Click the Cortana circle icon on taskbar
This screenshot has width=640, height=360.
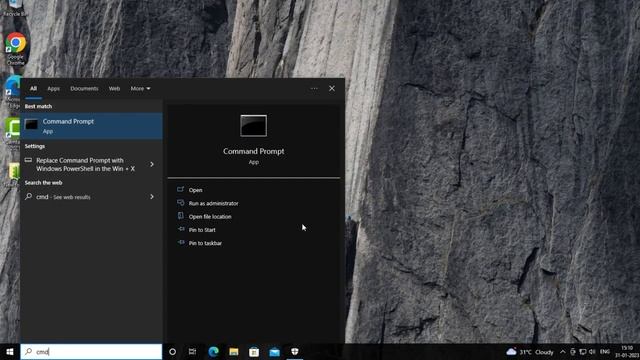[x=172, y=351]
